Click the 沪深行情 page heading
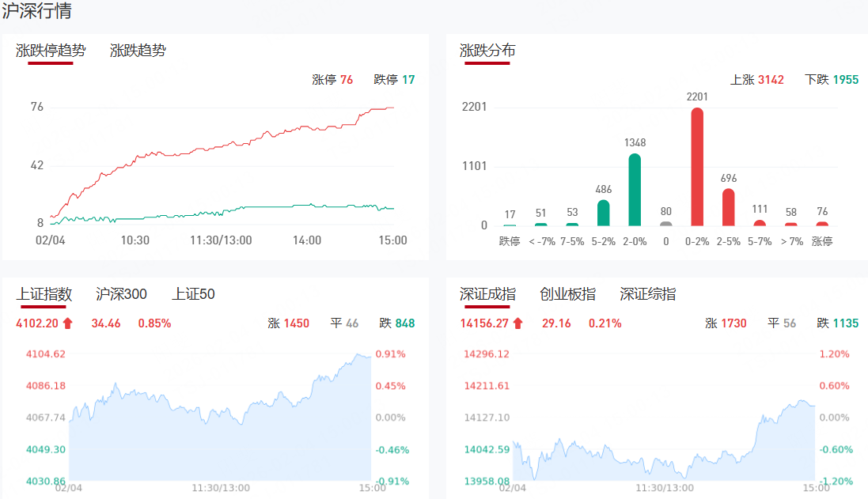 [37, 12]
